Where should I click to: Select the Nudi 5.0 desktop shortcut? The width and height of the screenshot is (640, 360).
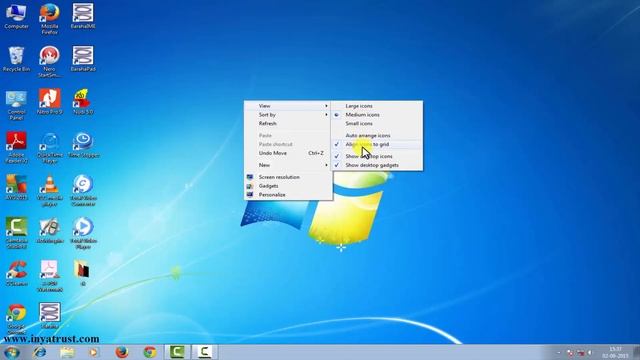click(x=83, y=102)
